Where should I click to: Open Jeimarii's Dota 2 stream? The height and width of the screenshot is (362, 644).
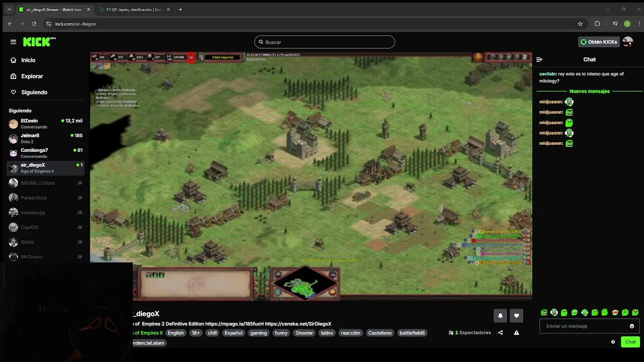click(x=45, y=138)
